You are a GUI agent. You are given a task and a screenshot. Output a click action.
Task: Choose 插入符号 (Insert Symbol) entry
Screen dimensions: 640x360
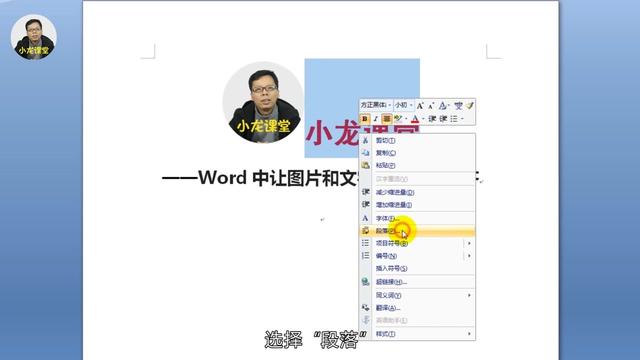[417, 268]
